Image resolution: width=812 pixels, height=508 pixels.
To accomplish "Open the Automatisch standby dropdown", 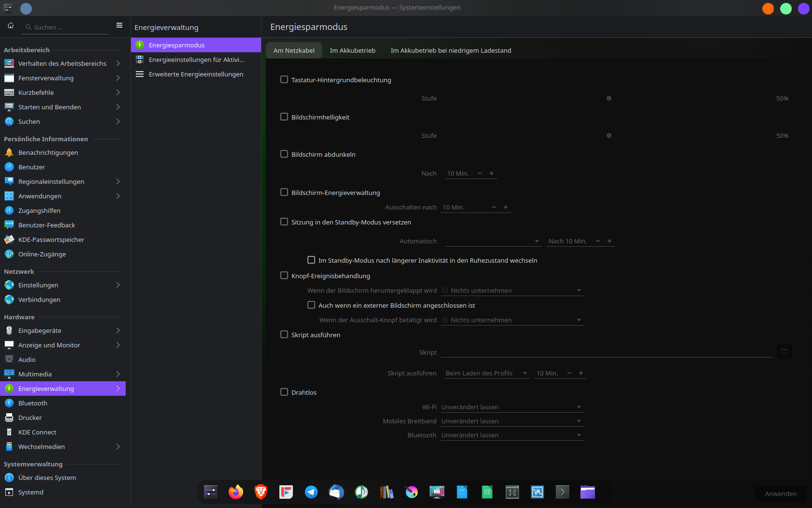I will coord(493,241).
